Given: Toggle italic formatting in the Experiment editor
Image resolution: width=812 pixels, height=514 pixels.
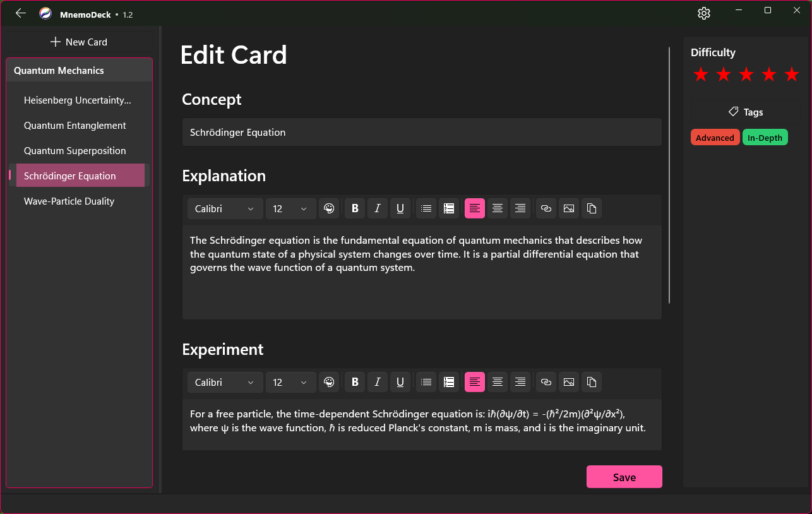Looking at the screenshot, I should click(x=377, y=382).
